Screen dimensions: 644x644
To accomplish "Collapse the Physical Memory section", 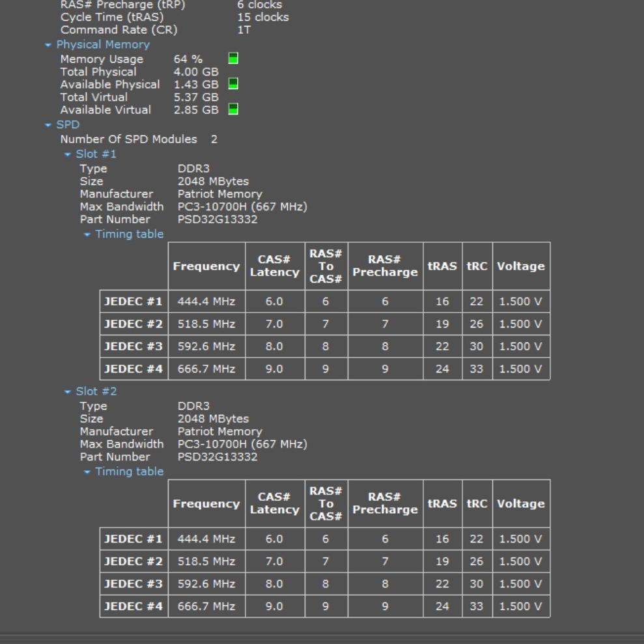I will pyautogui.click(x=48, y=45).
